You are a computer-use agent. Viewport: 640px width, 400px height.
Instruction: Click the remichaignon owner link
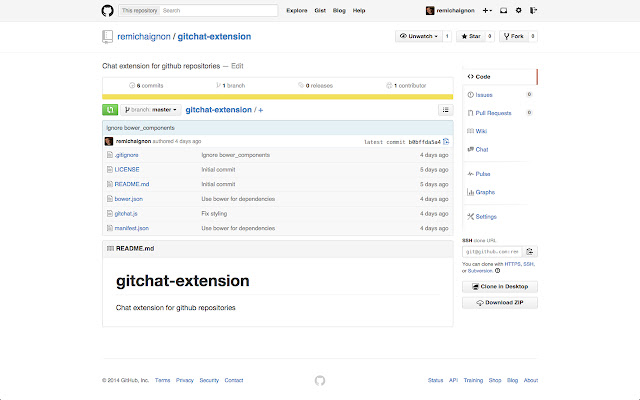(144, 37)
